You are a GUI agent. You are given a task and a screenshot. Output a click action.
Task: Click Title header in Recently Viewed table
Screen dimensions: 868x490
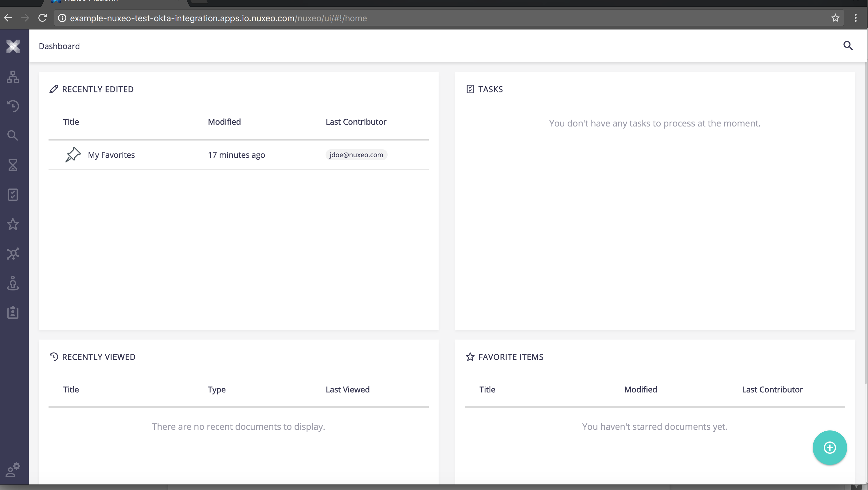pos(71,389)
